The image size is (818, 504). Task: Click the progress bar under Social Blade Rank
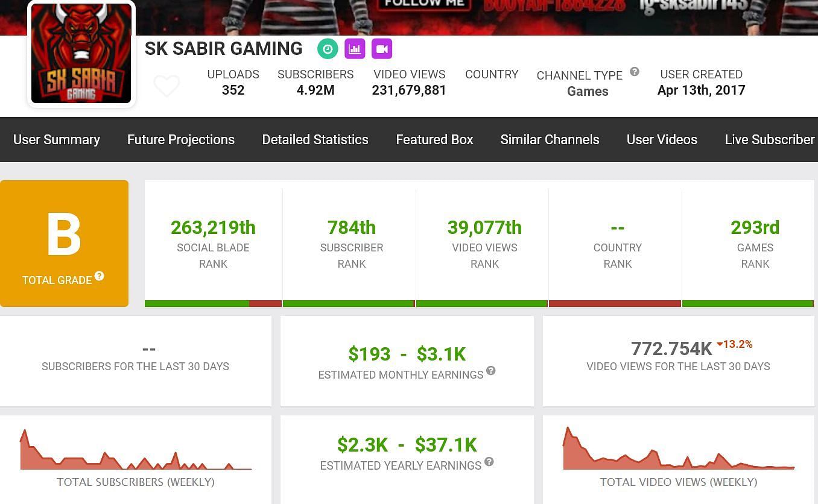pos(213,304)
